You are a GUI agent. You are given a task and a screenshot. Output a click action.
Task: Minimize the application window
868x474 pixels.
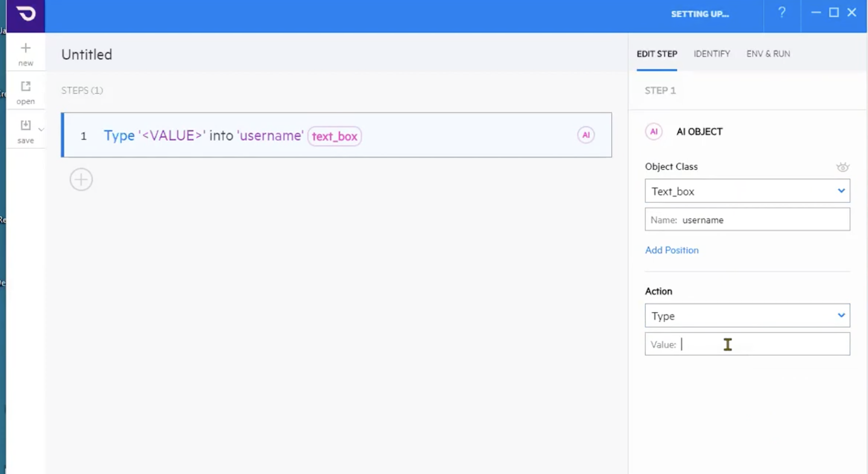[x=816, y=12]
